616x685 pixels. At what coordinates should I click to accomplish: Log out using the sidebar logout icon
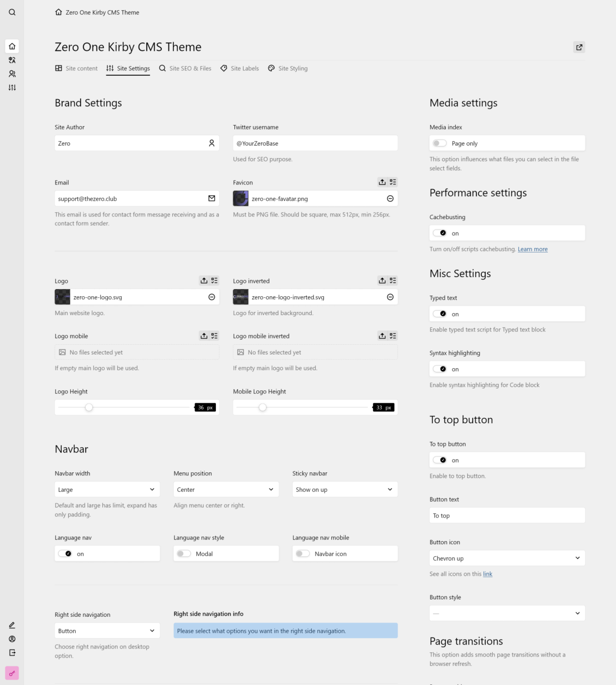(12, 652)
